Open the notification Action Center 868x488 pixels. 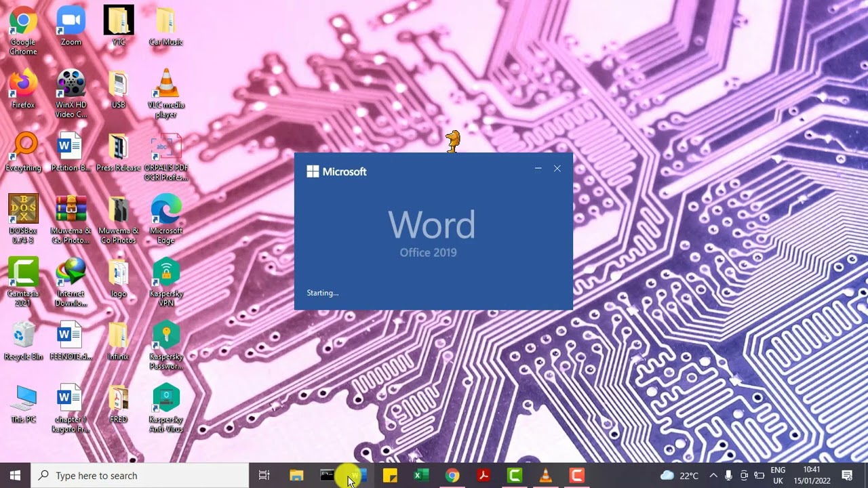pyautogui.click(x=847, y=475)
